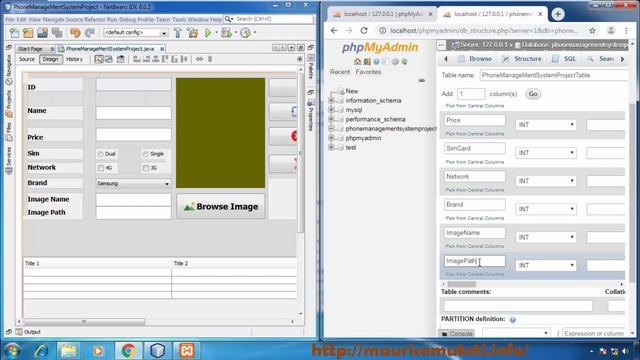Click phpMyAdmin green reload navigation icon

pos(404,62)
